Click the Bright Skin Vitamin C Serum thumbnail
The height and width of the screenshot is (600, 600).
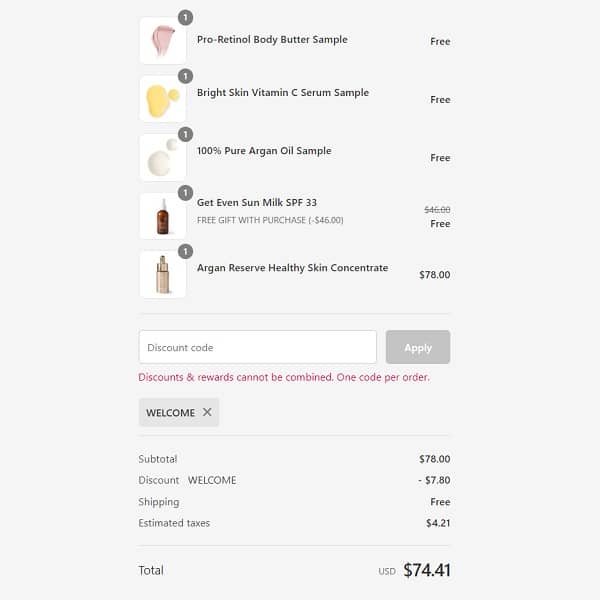162,99
